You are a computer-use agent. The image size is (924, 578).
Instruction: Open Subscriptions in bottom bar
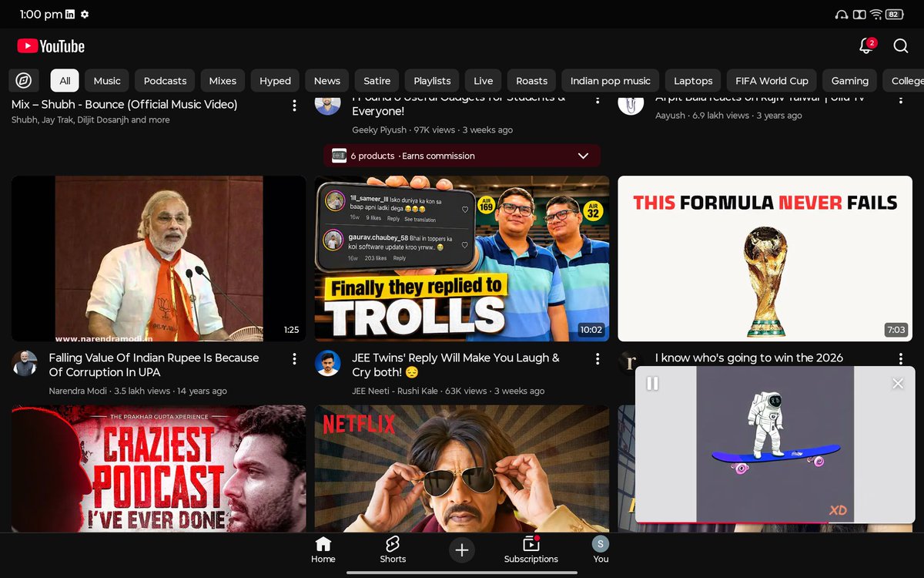pos(531,550)
